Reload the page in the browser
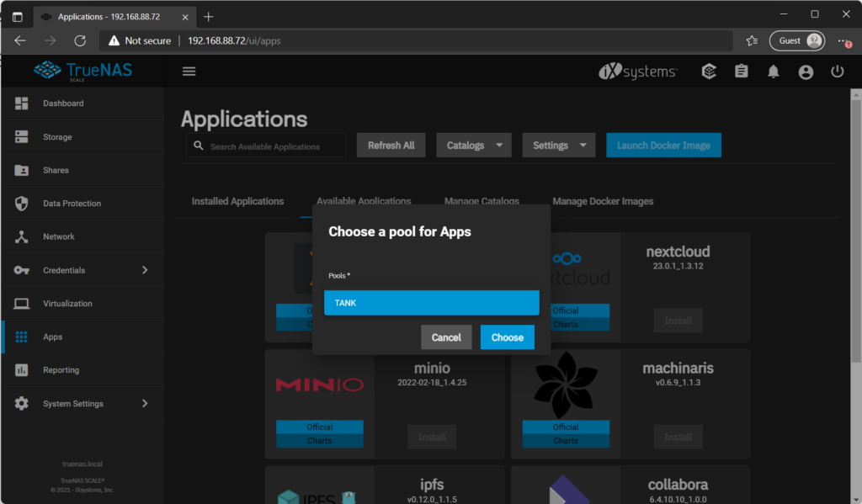This screenshot has width=862, height=504. tap(80, 40)
